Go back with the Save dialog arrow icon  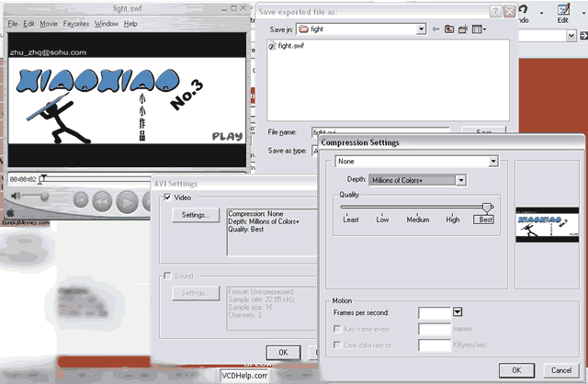(435, 28)
